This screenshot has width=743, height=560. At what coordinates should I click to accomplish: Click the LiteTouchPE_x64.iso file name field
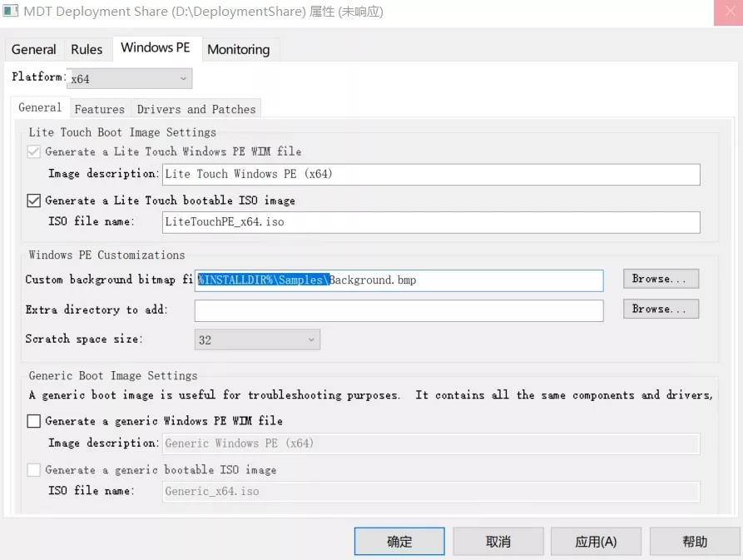tap(431, 222)
